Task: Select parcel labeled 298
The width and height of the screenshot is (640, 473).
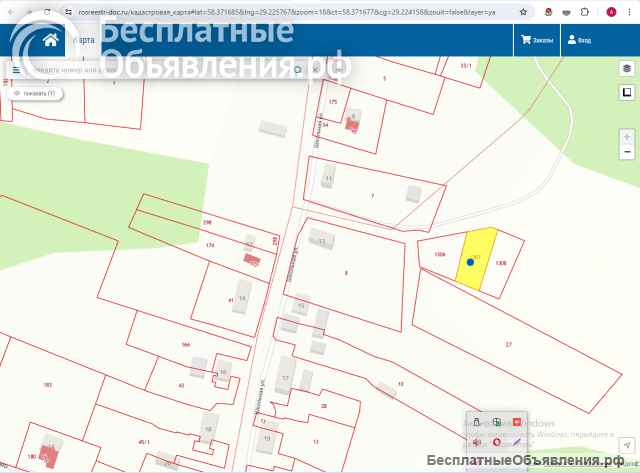Action: (x=207, y=222)
